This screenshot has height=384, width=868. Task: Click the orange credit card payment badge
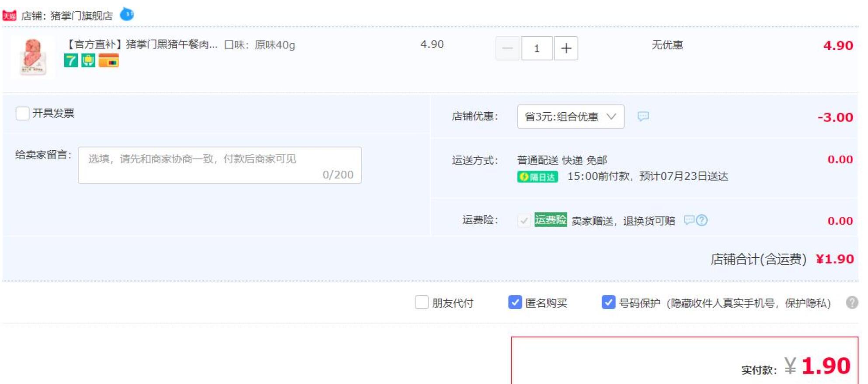tap(108, 60)
